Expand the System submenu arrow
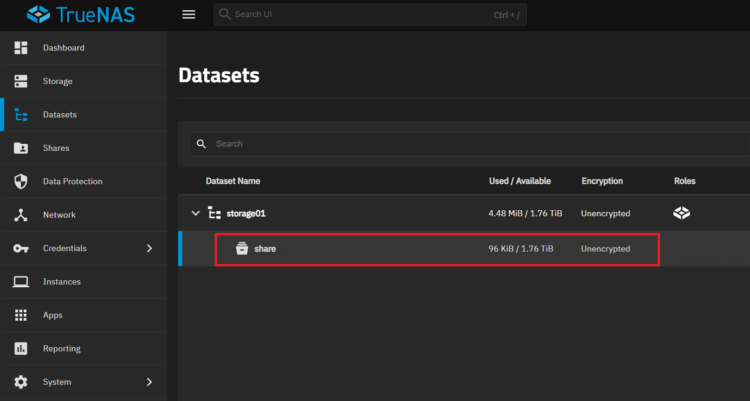The image size is (750, 401). click(x=149, y=382)
